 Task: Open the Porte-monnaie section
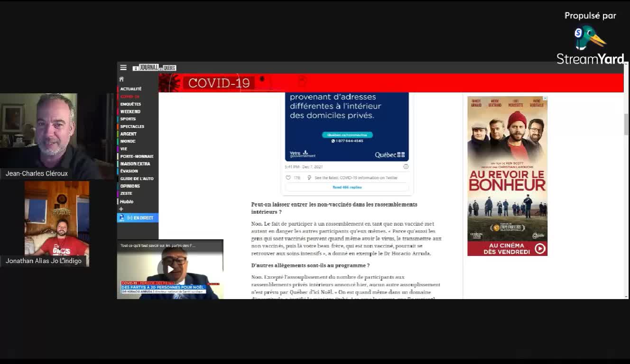click(x=137, y=156)
